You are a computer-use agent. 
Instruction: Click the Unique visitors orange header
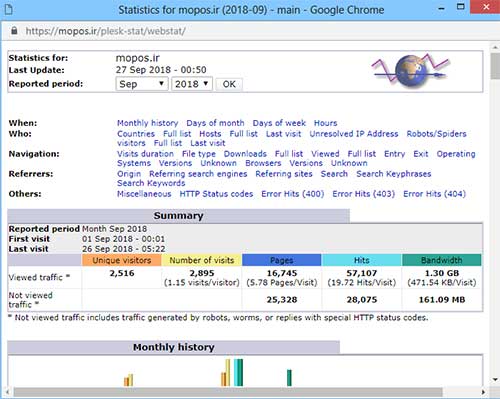[x=122, y=260]
